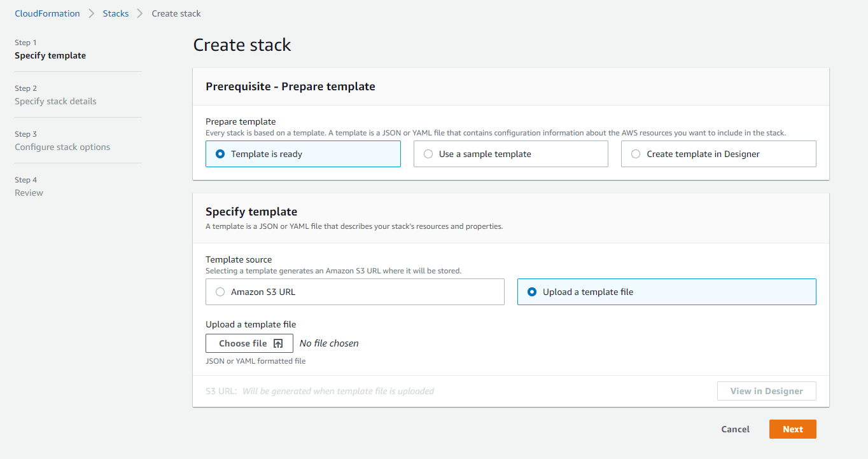Screen dimensions: 868x459
Task: Click the Create stack page heading
Action: [x=242, y=45]
